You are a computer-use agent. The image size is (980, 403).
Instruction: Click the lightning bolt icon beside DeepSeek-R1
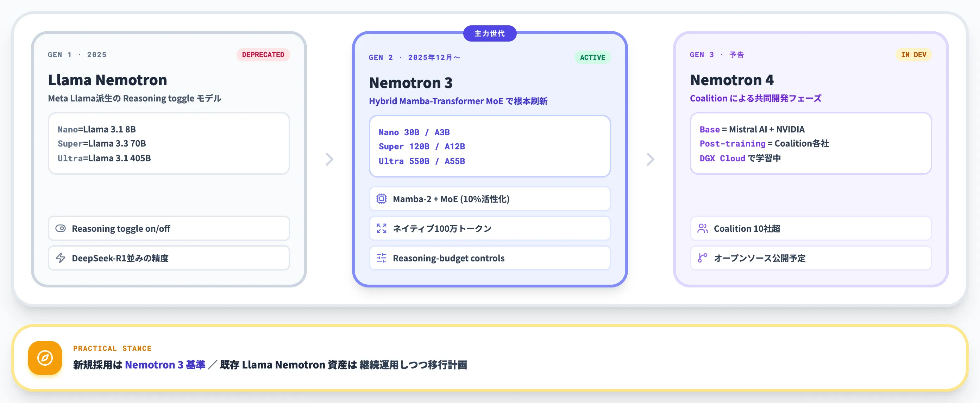pos(61,258)
